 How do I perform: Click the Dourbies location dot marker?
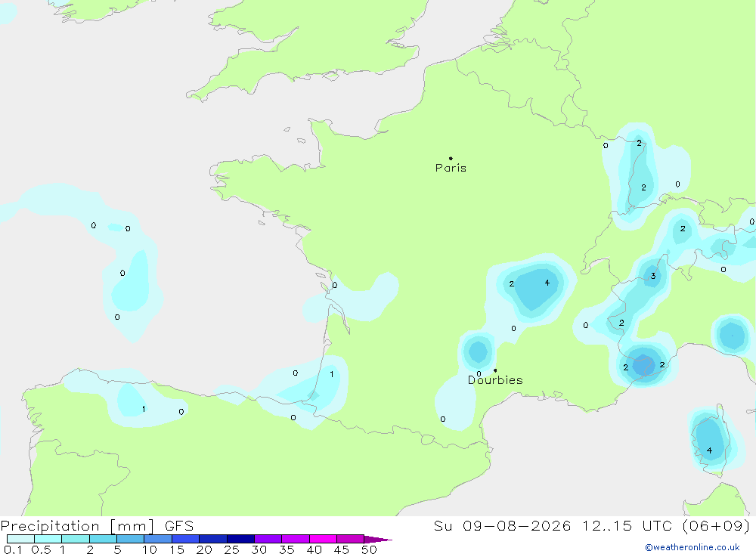click(x=495, y=370)
